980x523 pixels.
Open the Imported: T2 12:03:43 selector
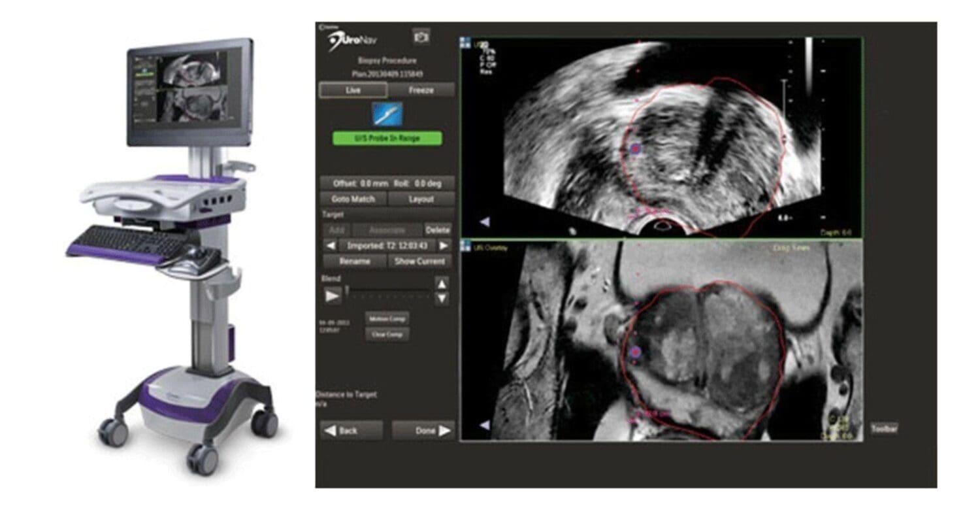click(x=387, y=245)
